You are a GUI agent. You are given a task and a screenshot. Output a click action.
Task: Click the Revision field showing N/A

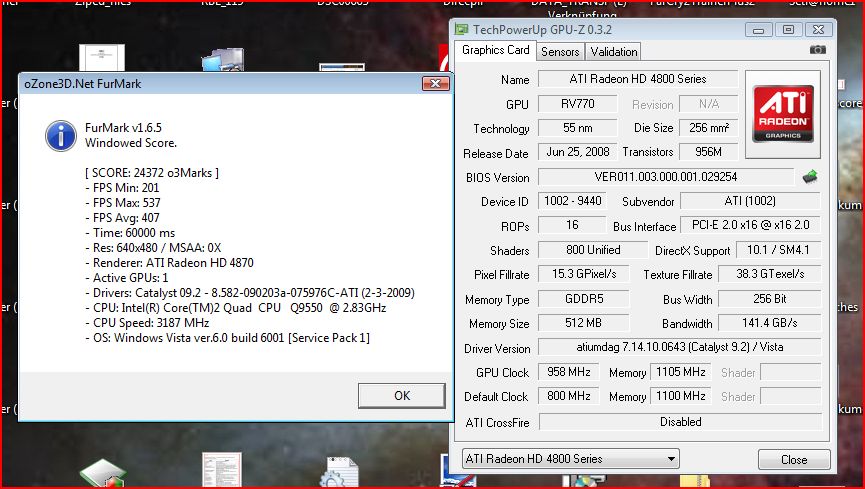coord(708,104)
